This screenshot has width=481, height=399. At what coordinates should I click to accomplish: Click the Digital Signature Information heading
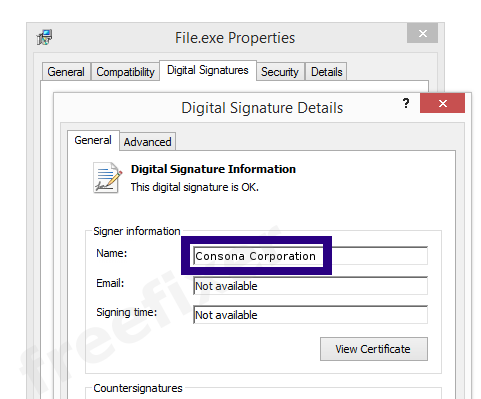click(x=213, y=169)
